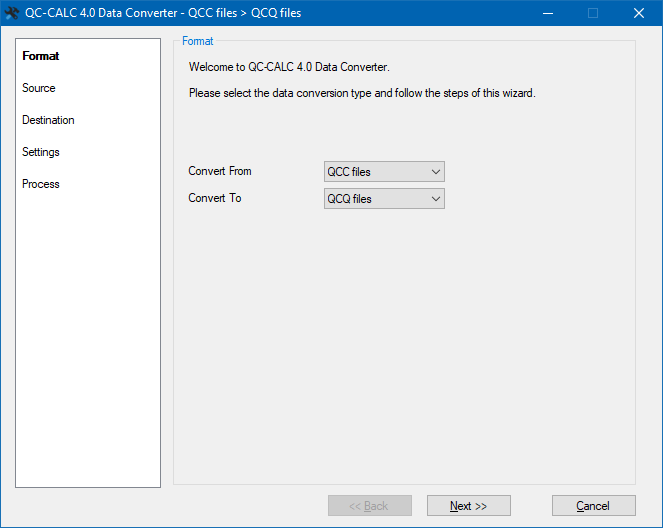Go to the Source step
The height and width of the screenshot is (528, 663).
39,88
